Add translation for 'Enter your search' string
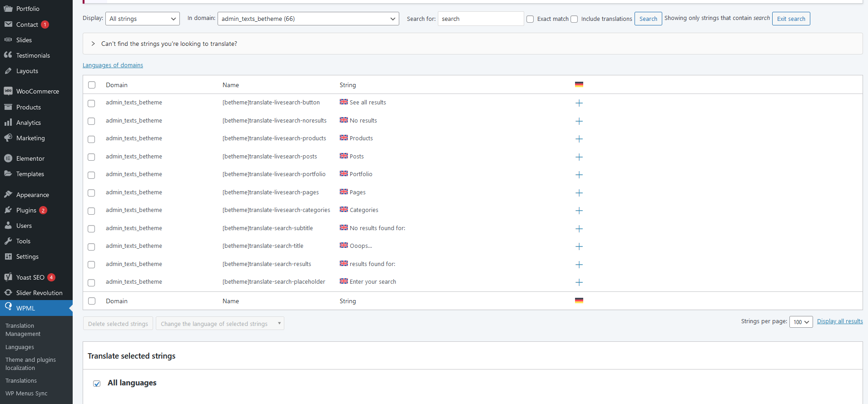Image resolution: width=868 pixels, height=404 pixels. [579, 282]
